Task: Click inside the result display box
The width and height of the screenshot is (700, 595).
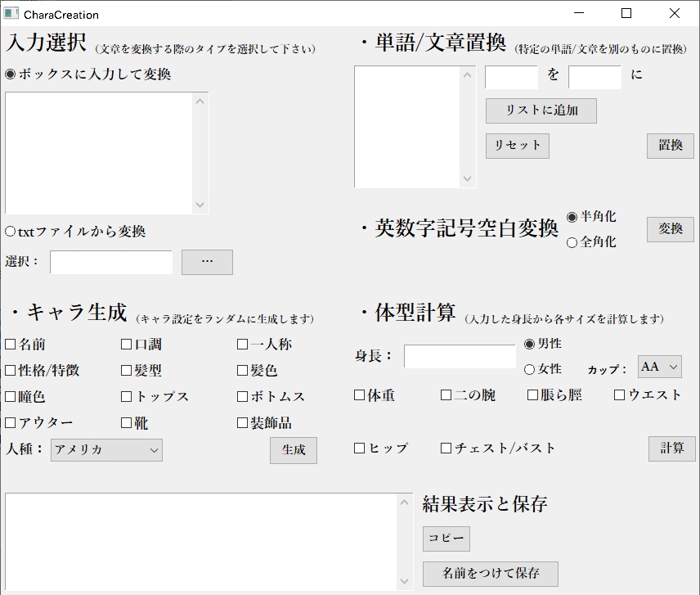Action: [x=201, y=542]
